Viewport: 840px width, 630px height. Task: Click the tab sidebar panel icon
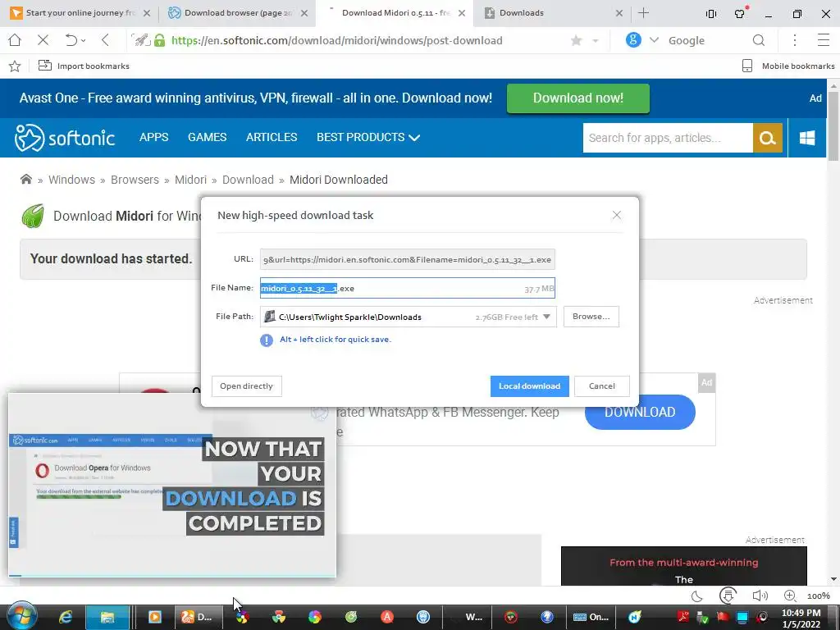point(711,14)
